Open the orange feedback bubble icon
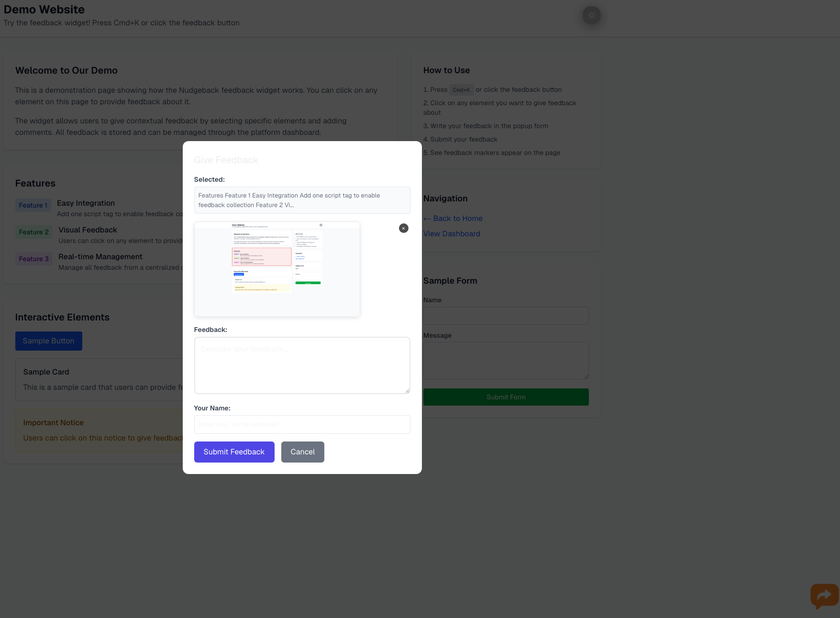The width and height of the screenshot is (840, 618). [824, 596]
